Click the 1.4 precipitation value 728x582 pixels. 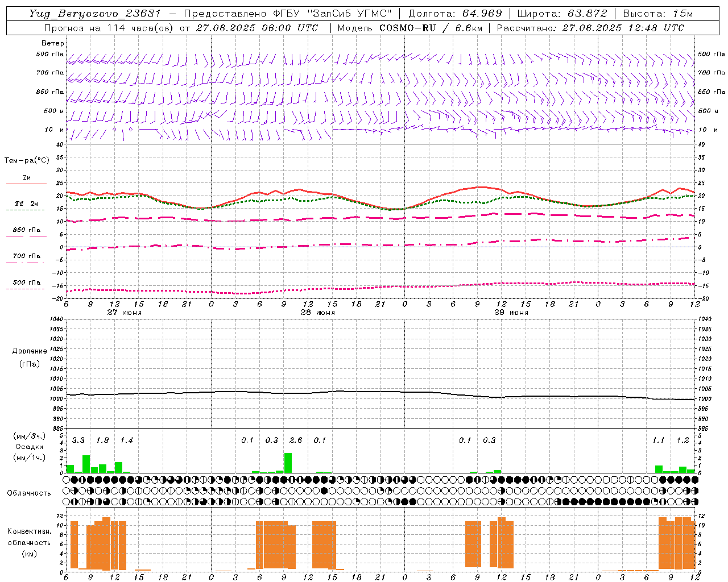point(126,440)
